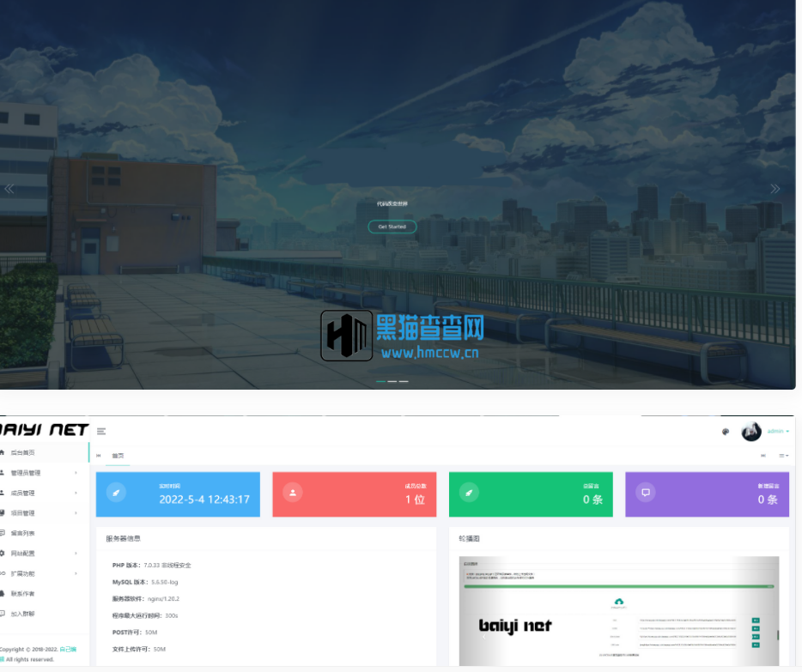Click the admin avatar picture

tap(751, 432)
